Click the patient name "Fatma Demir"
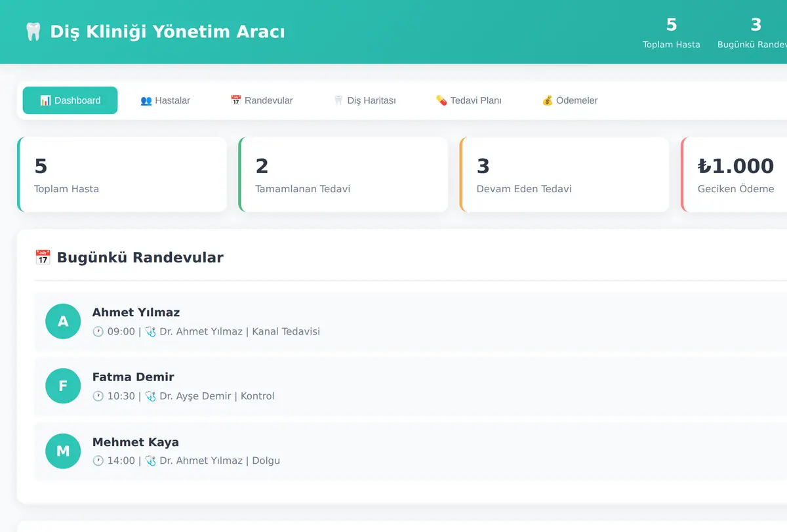 133,377
